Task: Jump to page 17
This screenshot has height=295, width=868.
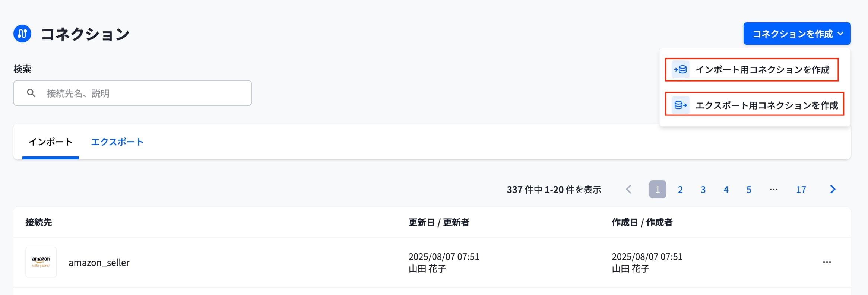Action: [801, 190]
